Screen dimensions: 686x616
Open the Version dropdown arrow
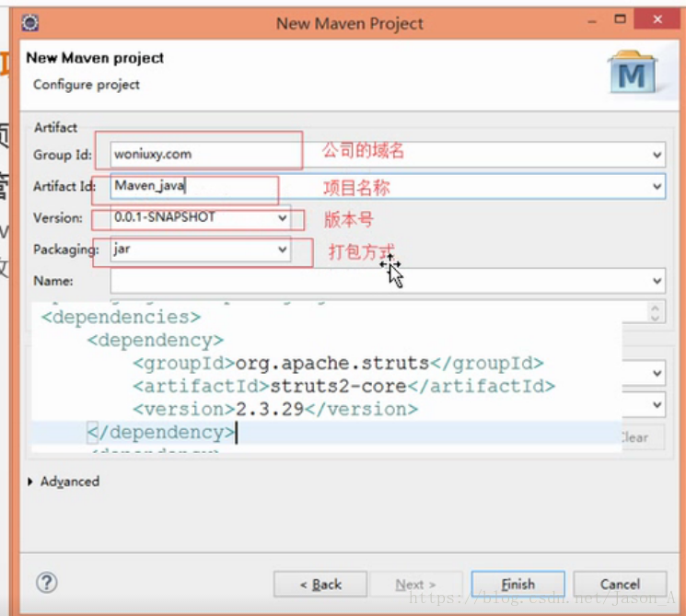pyautogui.click(x=283, y=217)
